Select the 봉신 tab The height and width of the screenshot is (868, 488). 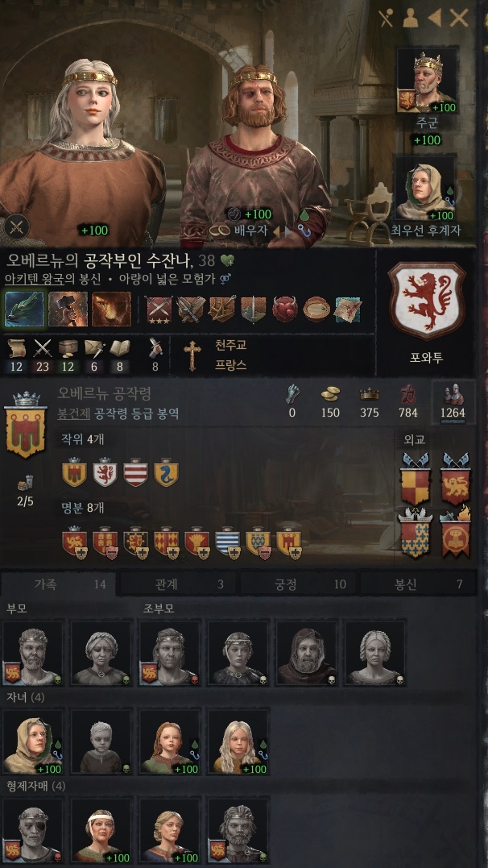(x=418, y=584)
